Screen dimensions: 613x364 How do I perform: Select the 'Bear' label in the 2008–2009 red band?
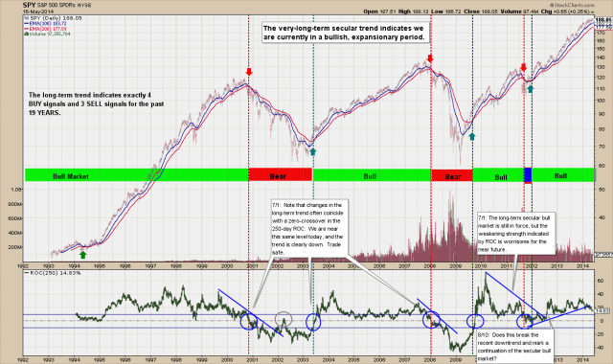tap(453, 176)
